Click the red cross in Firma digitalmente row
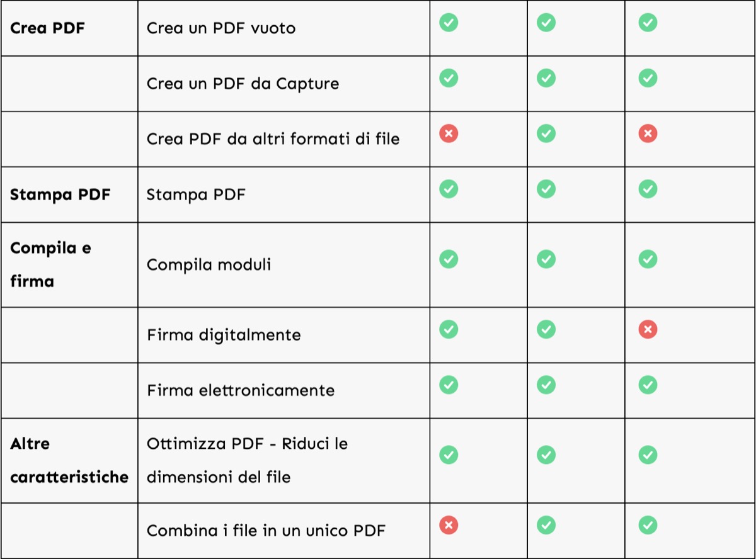Image resolution: width=756 pixels, height=559 pixels. pyautogui.click(x=648, y=329)
